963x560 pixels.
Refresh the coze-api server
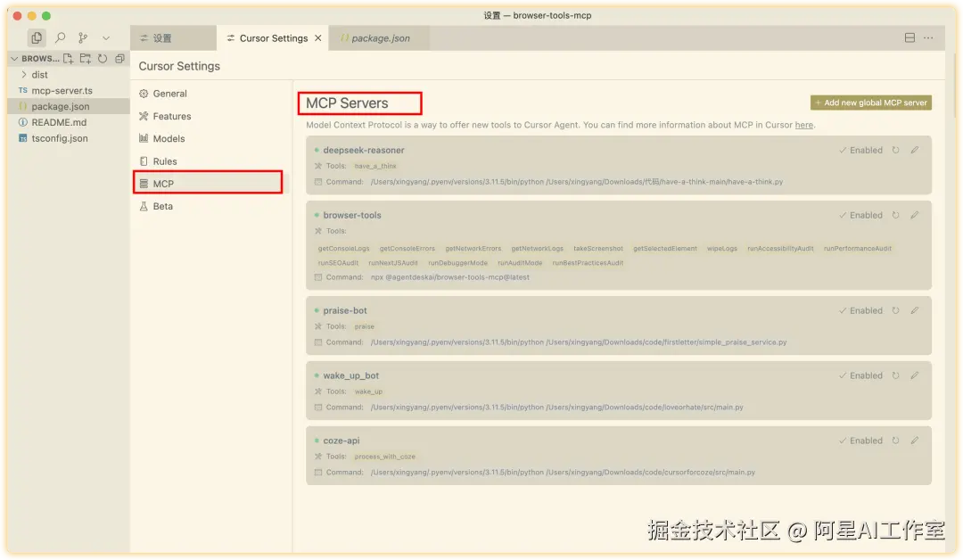pyautogui.click(x=895, y=441)
